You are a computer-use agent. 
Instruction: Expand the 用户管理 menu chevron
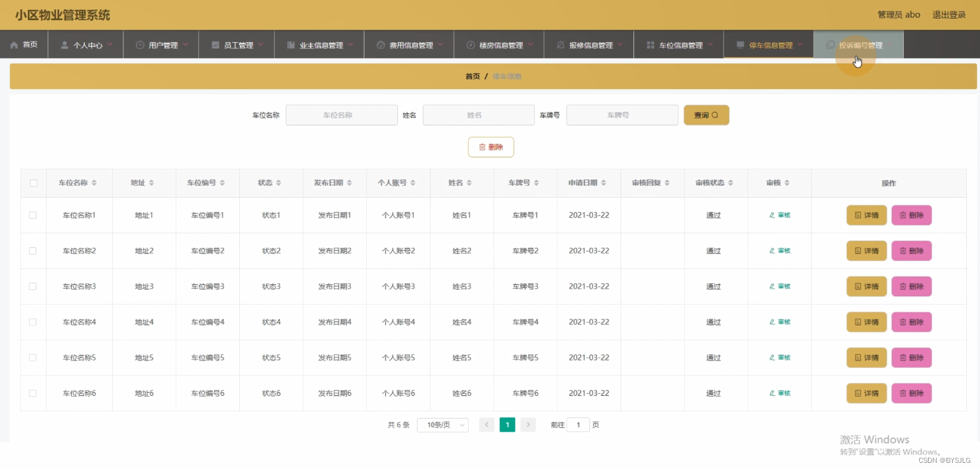point(185,45)
